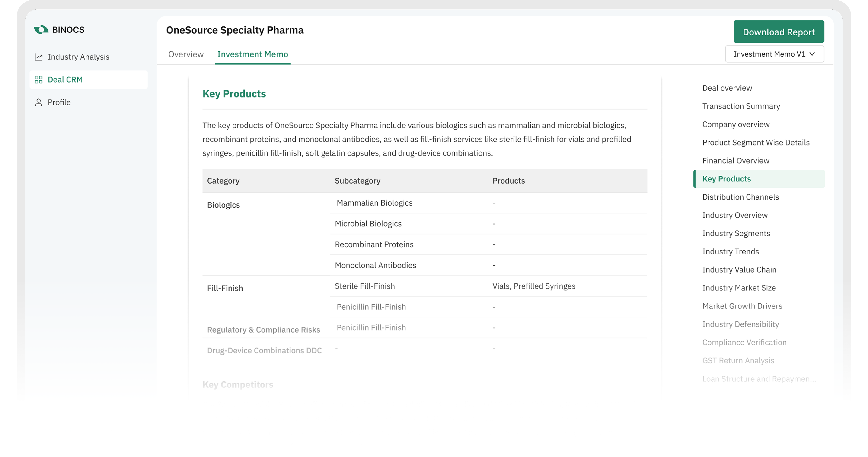
Task: Go to Financial Overview section
Action: pyautogui.click(x=736, y=161)
